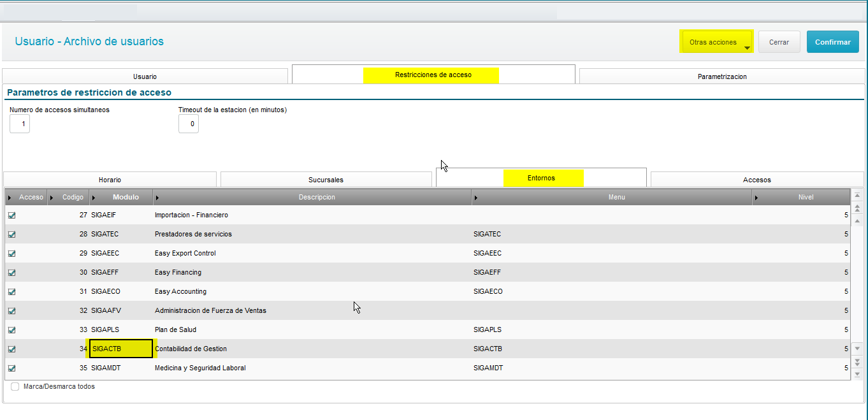Jump to last row with bottom scroll icon
This screenshot has height=420, width=868.
(857, 374)
